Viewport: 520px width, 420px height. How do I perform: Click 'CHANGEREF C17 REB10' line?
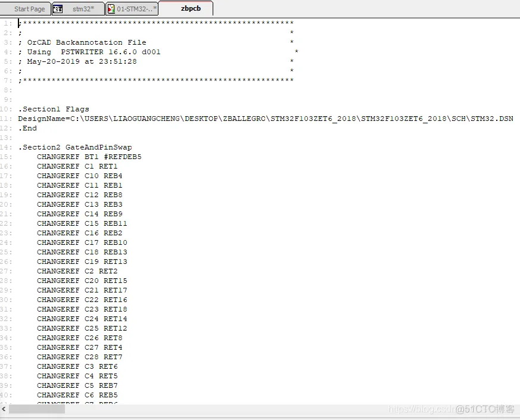coord(82,243)
